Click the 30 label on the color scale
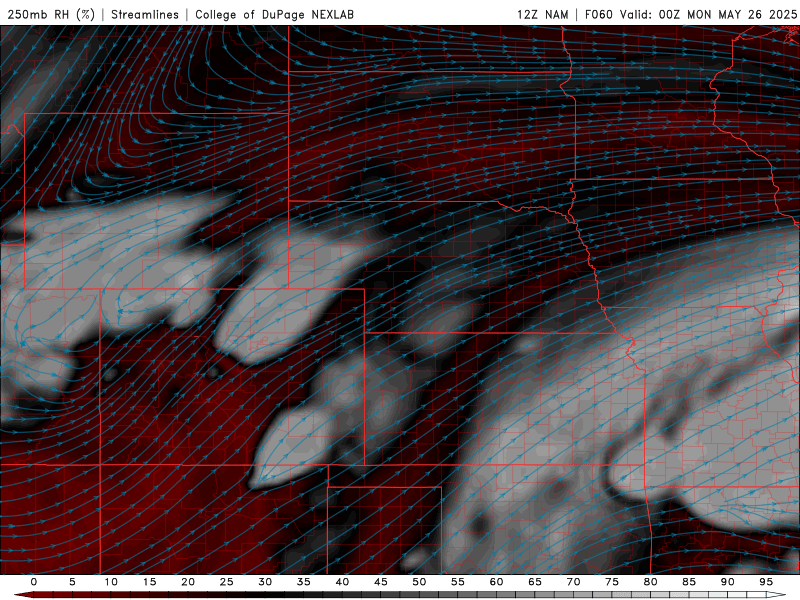The height and width of the screenshot is (600, 800). point(265,582)
